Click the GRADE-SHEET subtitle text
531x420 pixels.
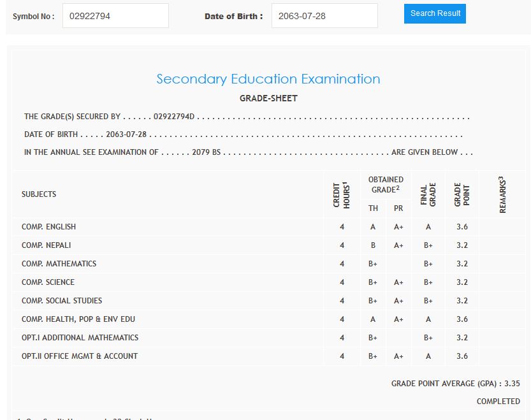tap(268, 98)
